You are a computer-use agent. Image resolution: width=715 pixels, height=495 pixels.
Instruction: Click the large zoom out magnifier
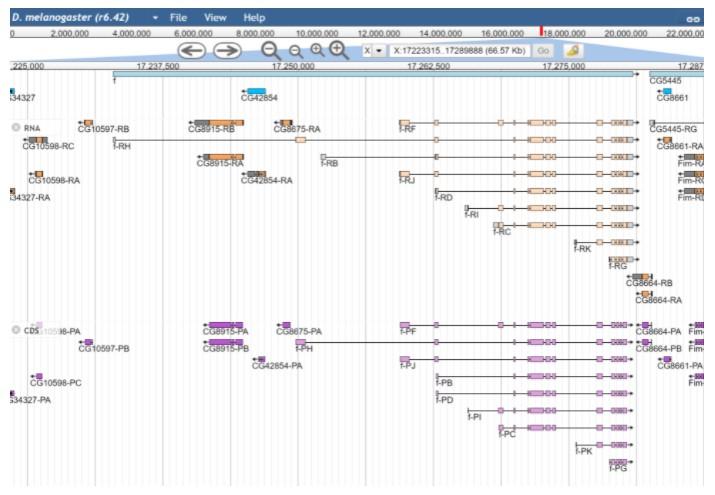pyautogui.click(x=271, y=50)
